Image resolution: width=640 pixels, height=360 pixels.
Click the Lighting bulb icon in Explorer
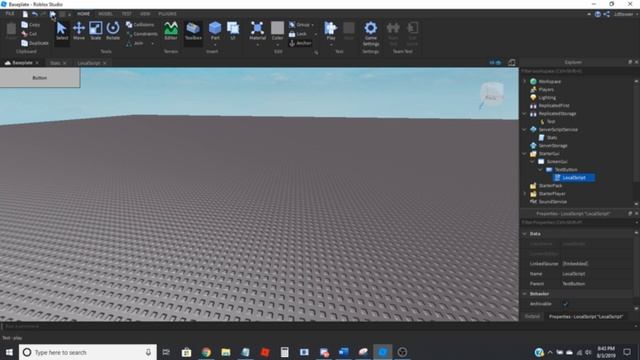click(x=533, y=98)
